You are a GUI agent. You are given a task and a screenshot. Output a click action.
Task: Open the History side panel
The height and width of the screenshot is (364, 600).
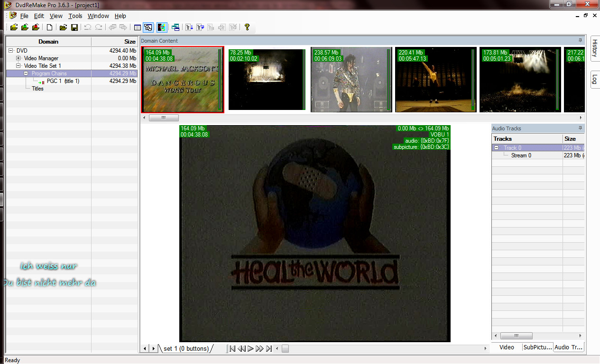pyautogui.click(x=595, y=48)
